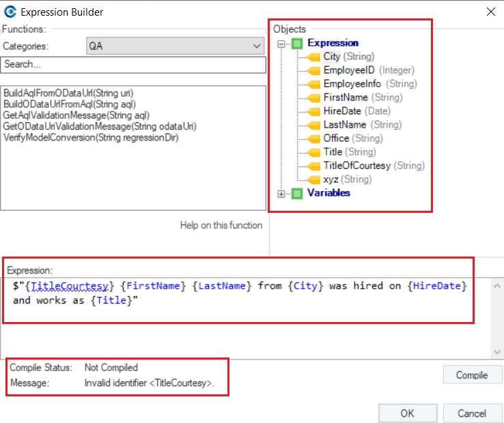The width and height of the screenshot is (504, 423).
Task: Select EmployeeInfo (String) object
Action: [370, 84]
